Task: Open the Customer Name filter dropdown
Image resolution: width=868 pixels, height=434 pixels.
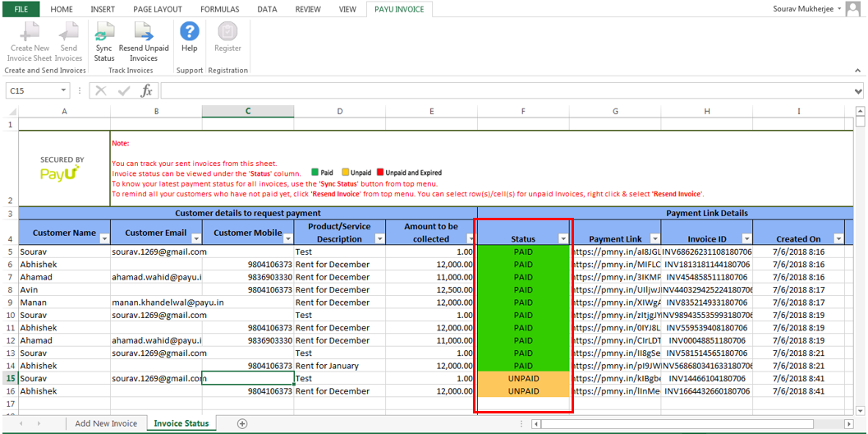Action: point(104,238)
